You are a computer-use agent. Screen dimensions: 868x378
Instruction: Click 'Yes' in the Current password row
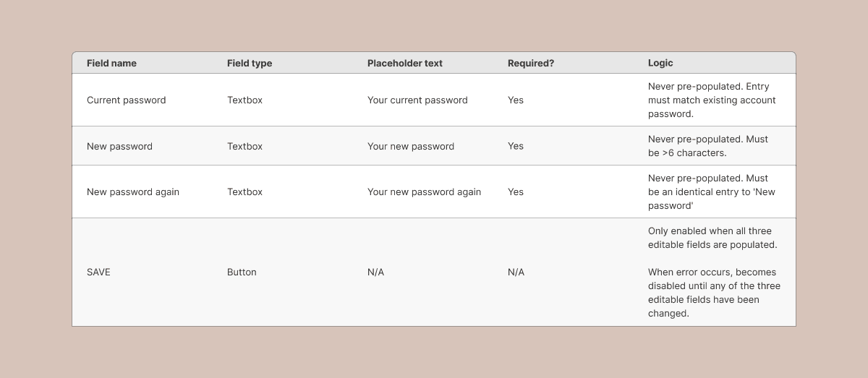tap(515, 100)
